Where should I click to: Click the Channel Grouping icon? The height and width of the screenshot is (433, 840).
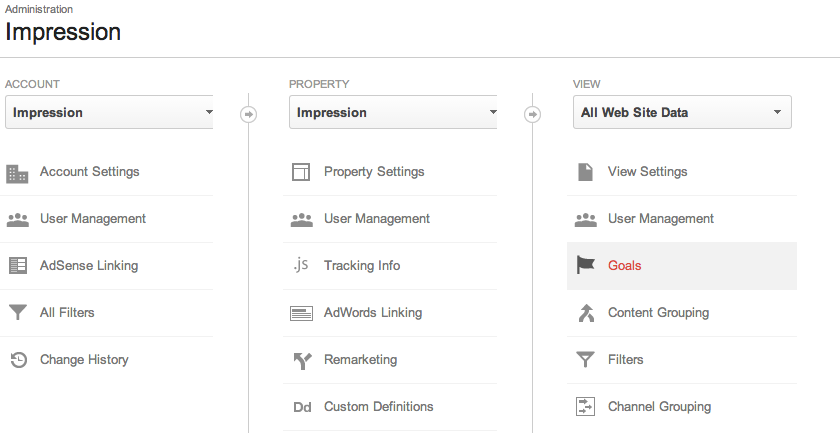click(585, 407)
